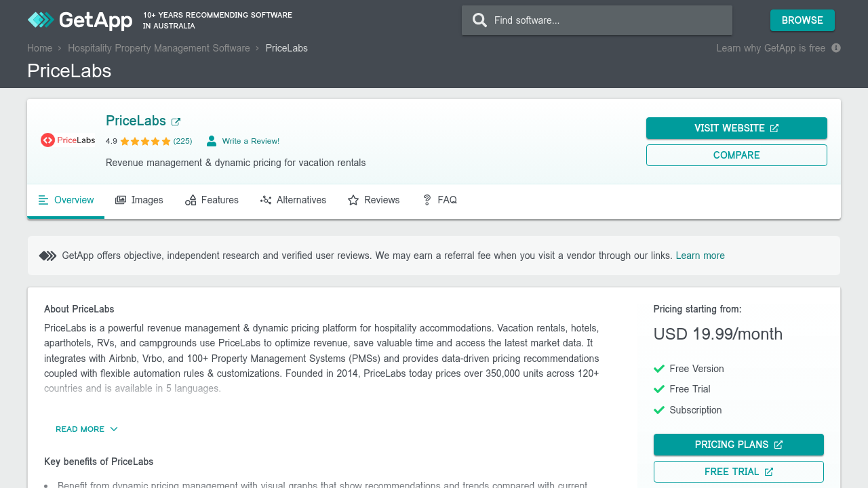Viewport: 868px width, 488px height.
Task: Open PRICING PLANS button
Action: click(x=738, y=445)
